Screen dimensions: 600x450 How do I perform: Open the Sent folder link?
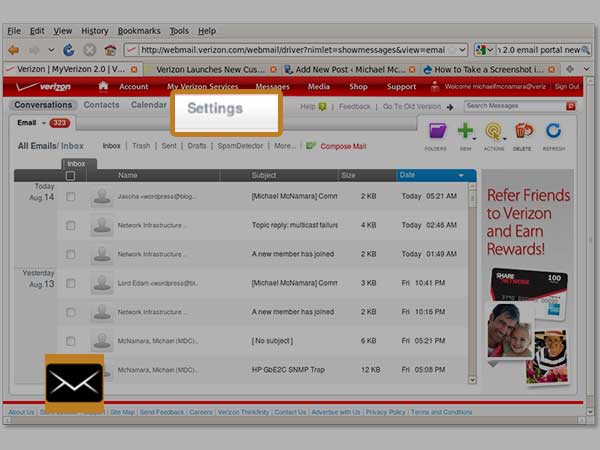pyautogui.click(x=169, y=146)
